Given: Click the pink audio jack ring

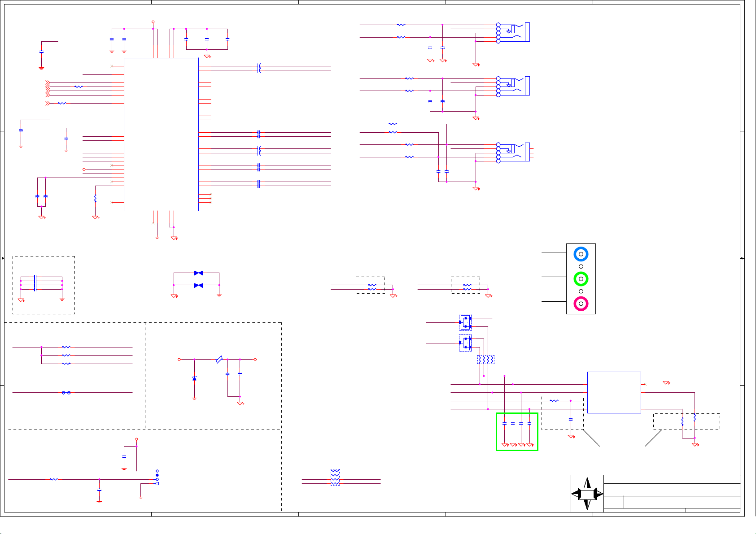Looking at the screenshot, I should point(581,304).
